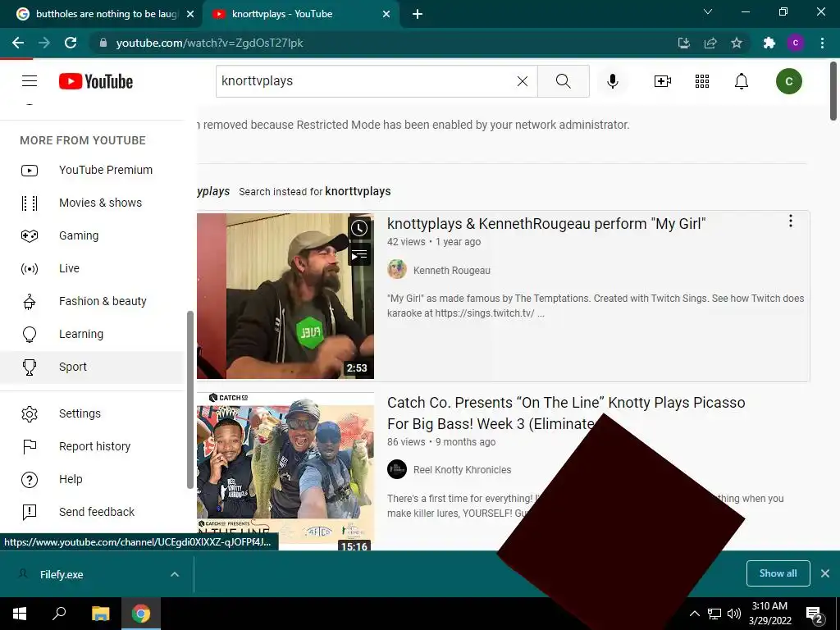Open the YouTube hamburger guide menu
Viewport: 840px width, 630px height.
tap(30, 81)
